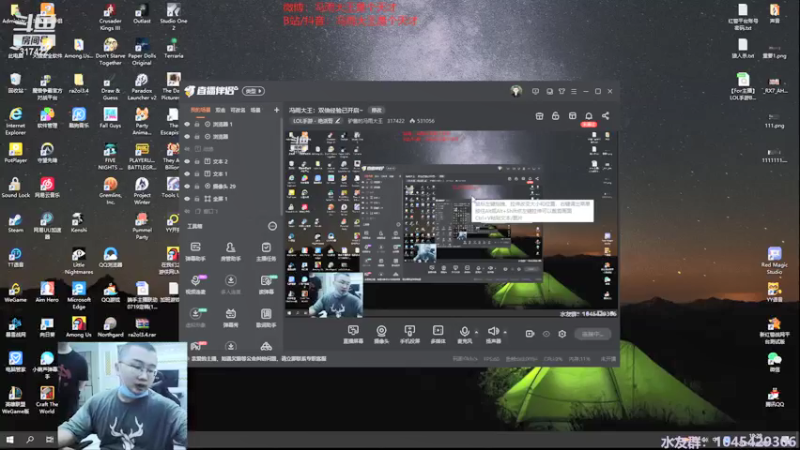
Task: Expand the microphone options arrow
Action: coord(477,332)
